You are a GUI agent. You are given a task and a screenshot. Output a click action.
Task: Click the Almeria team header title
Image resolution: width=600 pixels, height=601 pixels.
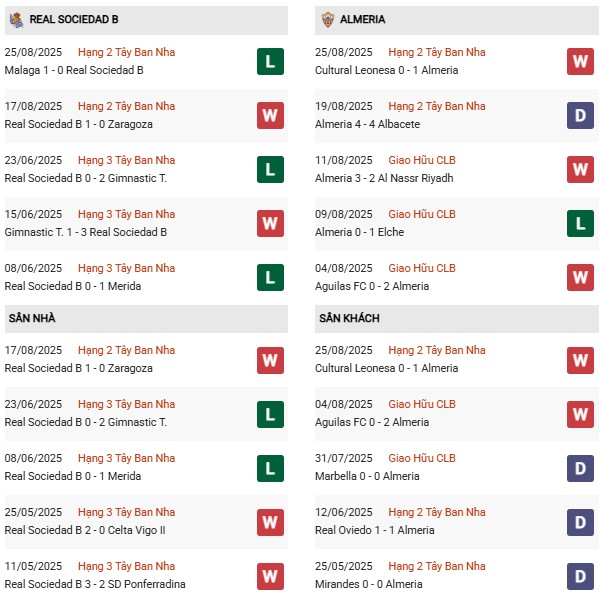[x=362, y=19]
